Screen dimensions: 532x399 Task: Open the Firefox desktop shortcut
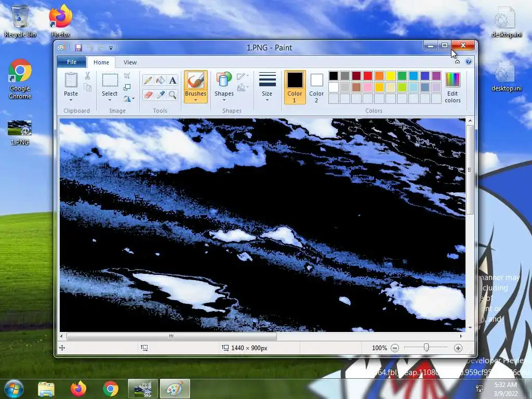(61, 21)
